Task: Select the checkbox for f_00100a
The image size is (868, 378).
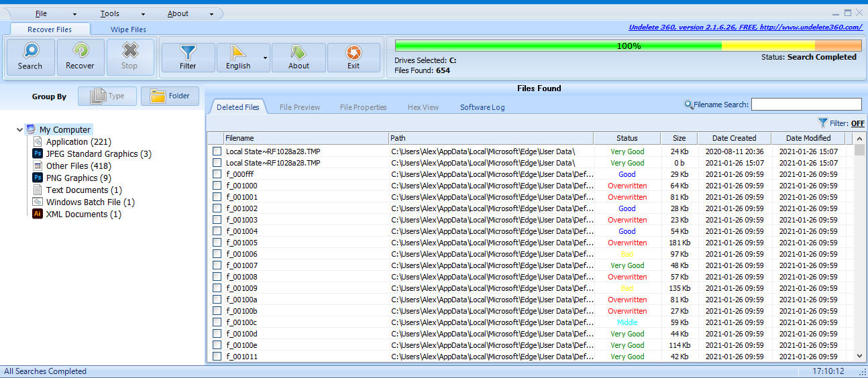Action: tap(217, 300)
